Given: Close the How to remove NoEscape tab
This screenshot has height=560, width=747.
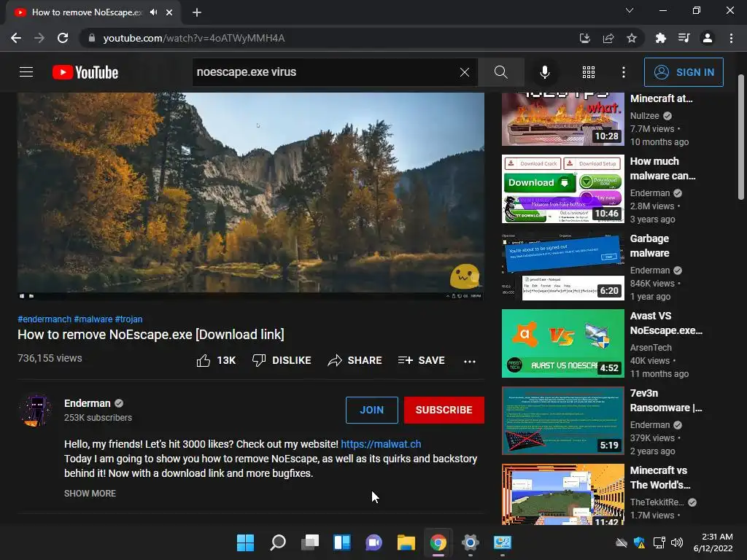Looking at the screenshot, I should (169, 12).
